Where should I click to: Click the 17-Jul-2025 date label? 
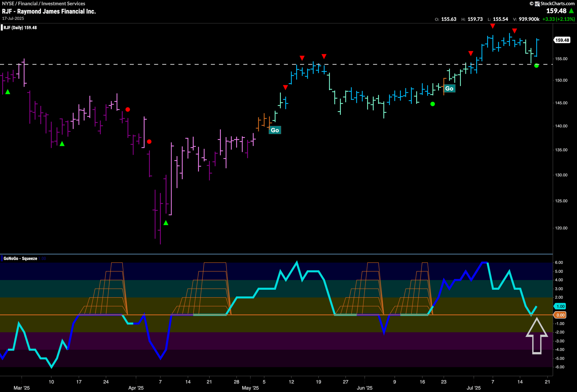click(13, 18)
